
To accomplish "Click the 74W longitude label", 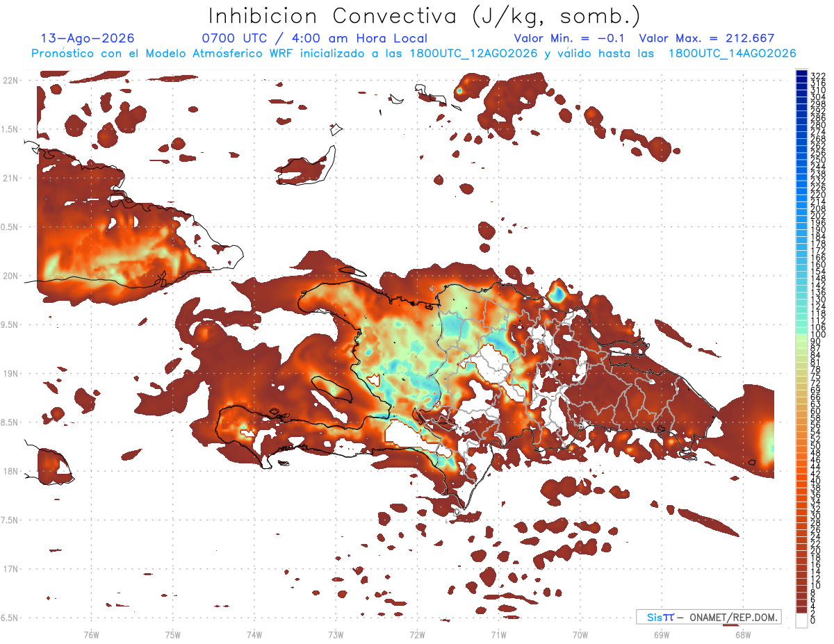I will pyautogui.click(x=254, y=634).
